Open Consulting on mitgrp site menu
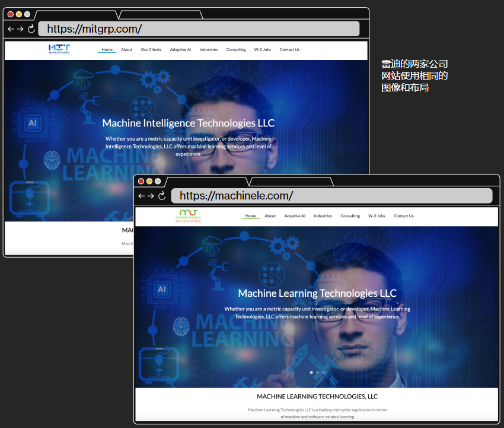504x428 pixels. 236,49
